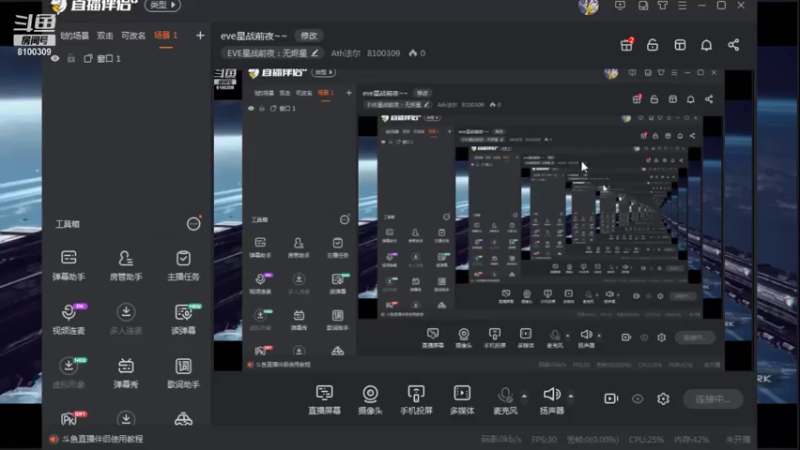Open the gift box icon with red badge

(627, 45)
